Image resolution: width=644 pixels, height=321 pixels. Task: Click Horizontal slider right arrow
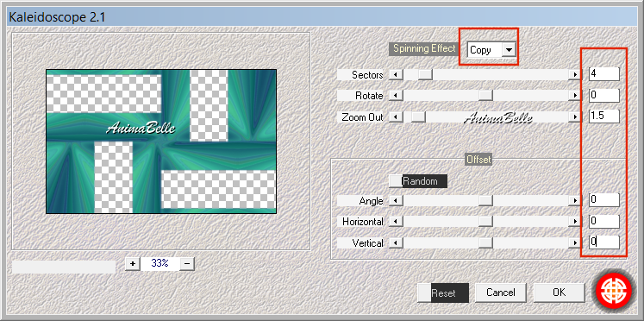[x=575, y=222]
